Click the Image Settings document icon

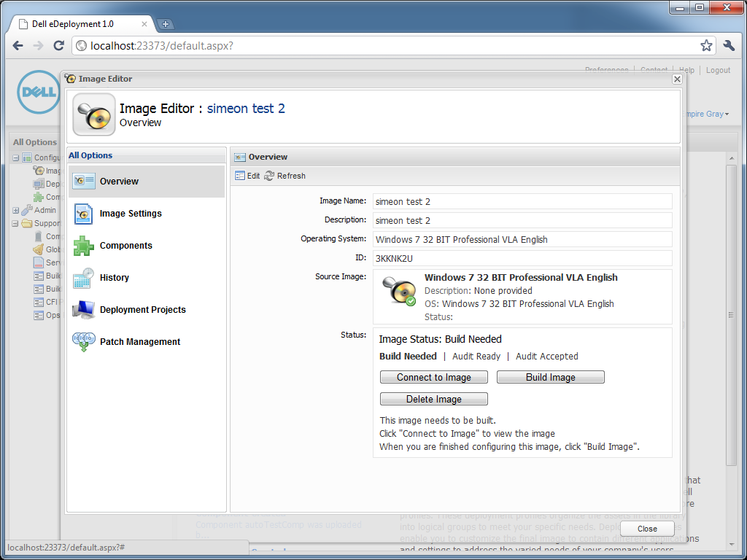[x=83, y=214]
